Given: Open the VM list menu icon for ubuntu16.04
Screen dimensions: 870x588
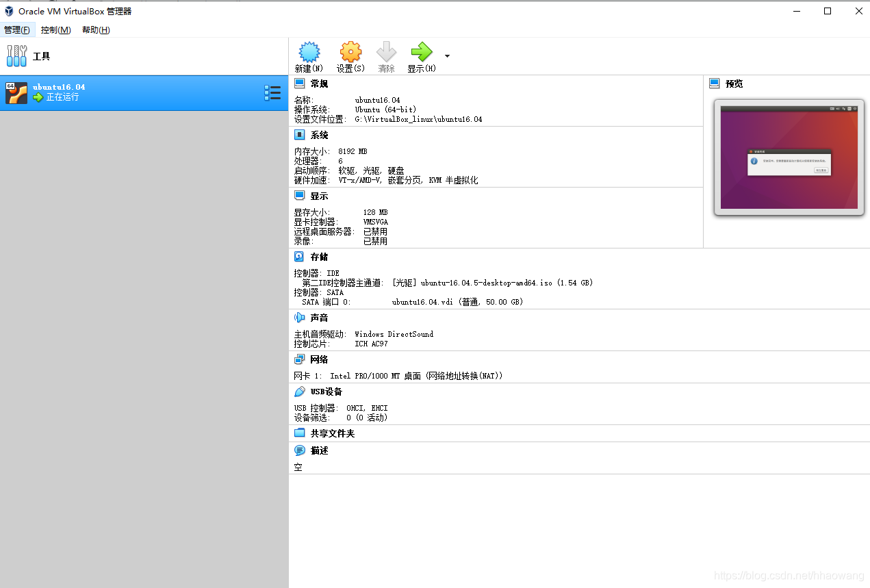Looking at the screenshot, I should tap(272, 93).
